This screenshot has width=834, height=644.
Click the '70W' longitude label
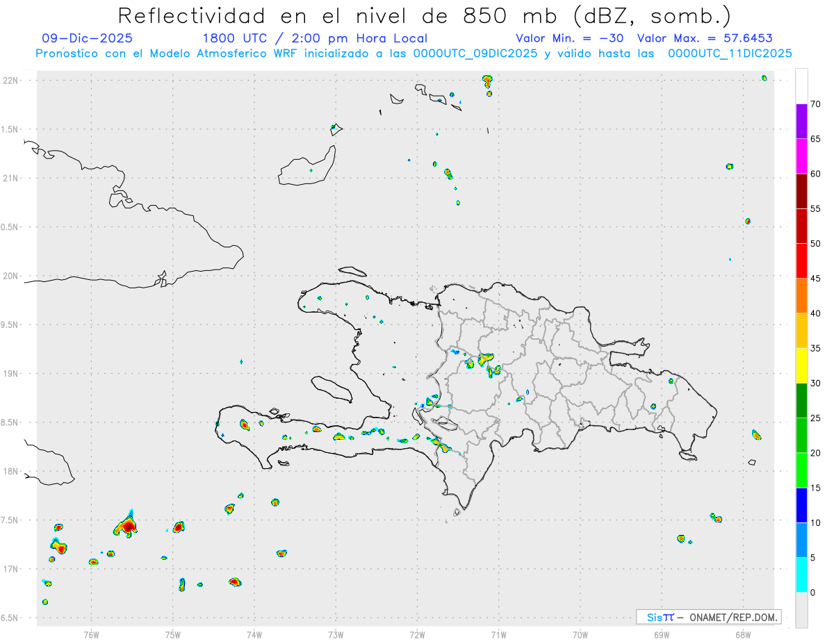580,634
